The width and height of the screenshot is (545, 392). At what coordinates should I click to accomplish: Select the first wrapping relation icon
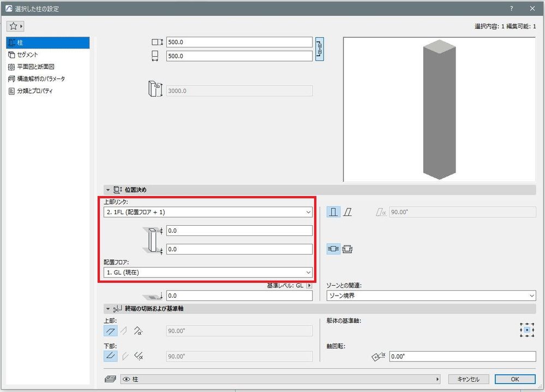coord(333,249)
